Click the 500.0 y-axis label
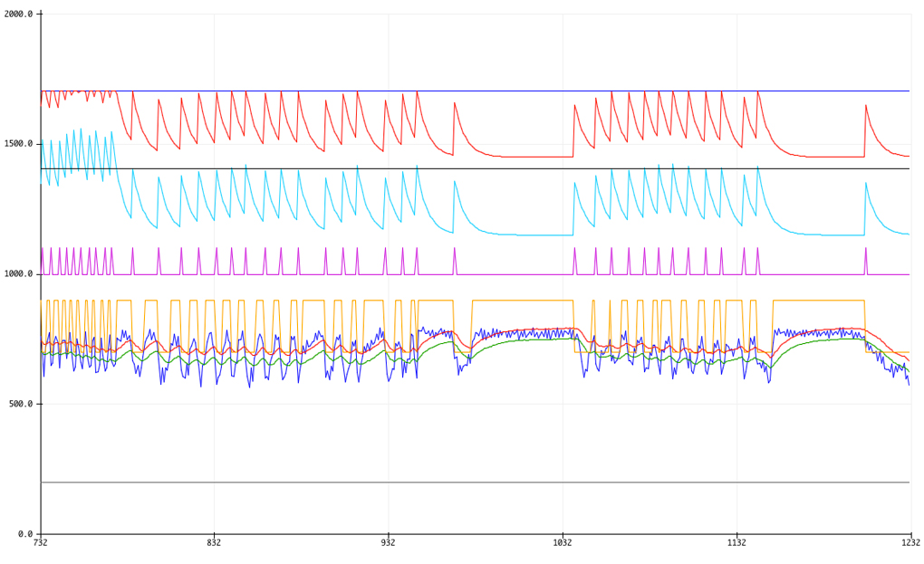 (x=21, y=404)
